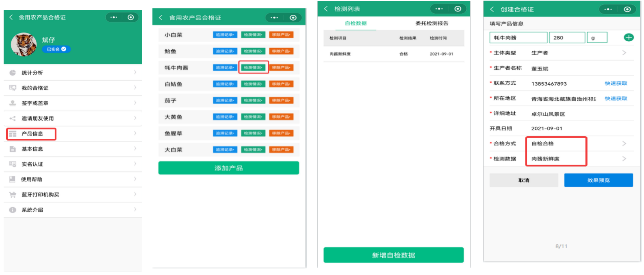The height and width of the screenshot is (275, 644).
Task: Open 检测情况 for 牦牛肉酱
Action: click(x=253, y=68)
